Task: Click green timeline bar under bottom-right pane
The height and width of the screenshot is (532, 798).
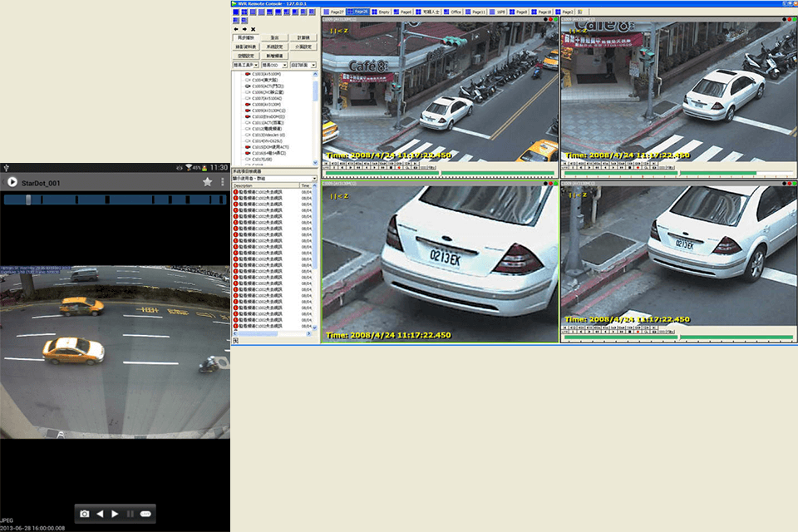Action: coord(679,337)
